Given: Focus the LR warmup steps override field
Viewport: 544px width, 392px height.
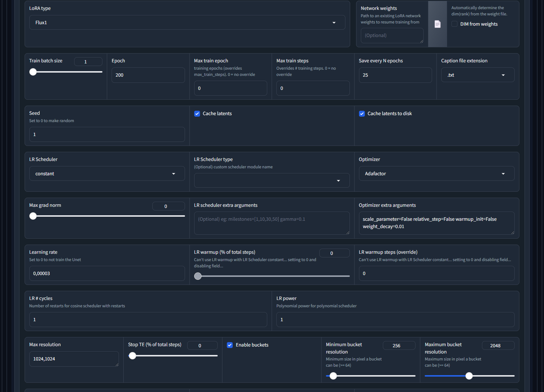Looking at the screenshot, I should click(x=436, y=274).
